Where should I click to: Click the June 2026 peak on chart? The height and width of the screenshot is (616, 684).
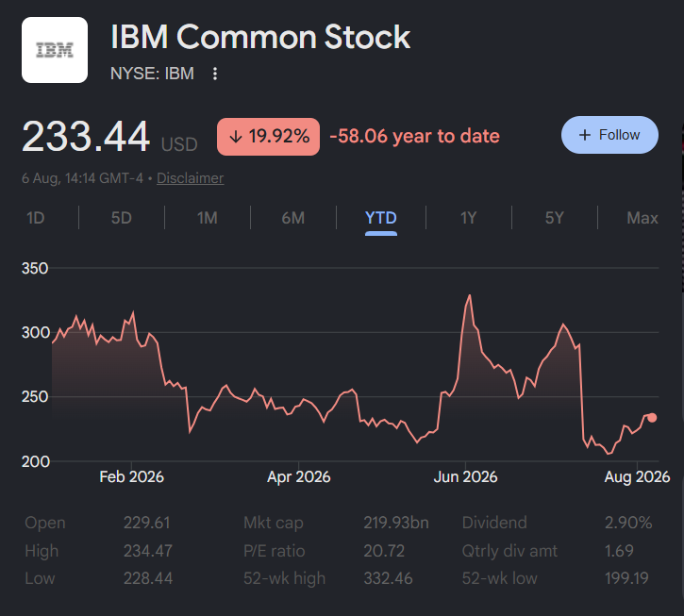[470, 296]
